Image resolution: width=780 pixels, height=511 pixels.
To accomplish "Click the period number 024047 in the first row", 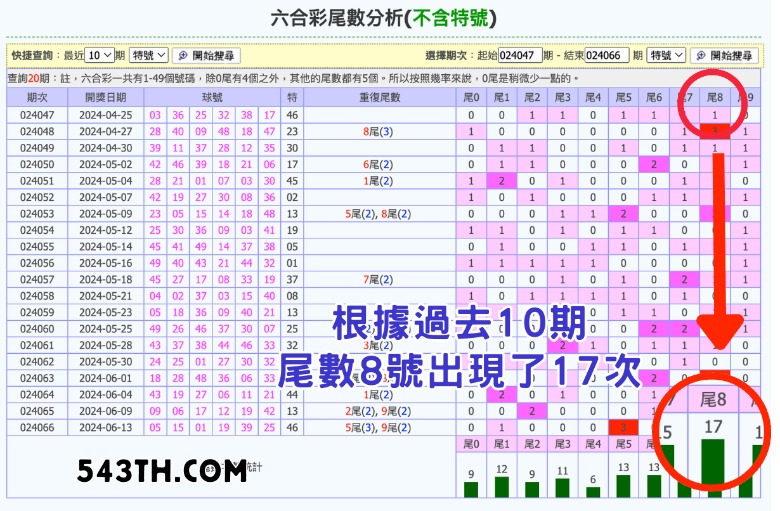I will pyautogui.click(x=37, y=115).
